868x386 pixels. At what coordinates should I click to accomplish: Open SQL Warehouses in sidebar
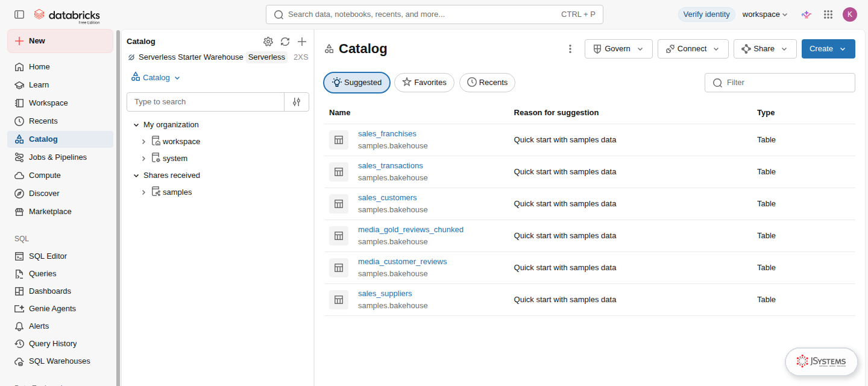pos(60,361)
